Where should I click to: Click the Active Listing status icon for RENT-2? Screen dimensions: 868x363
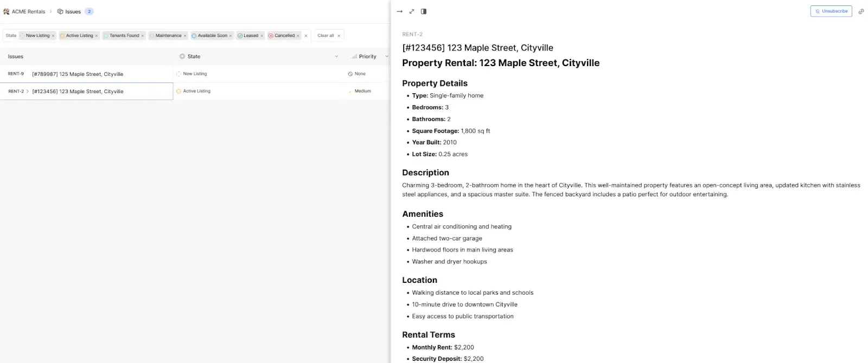coord(179,91)
